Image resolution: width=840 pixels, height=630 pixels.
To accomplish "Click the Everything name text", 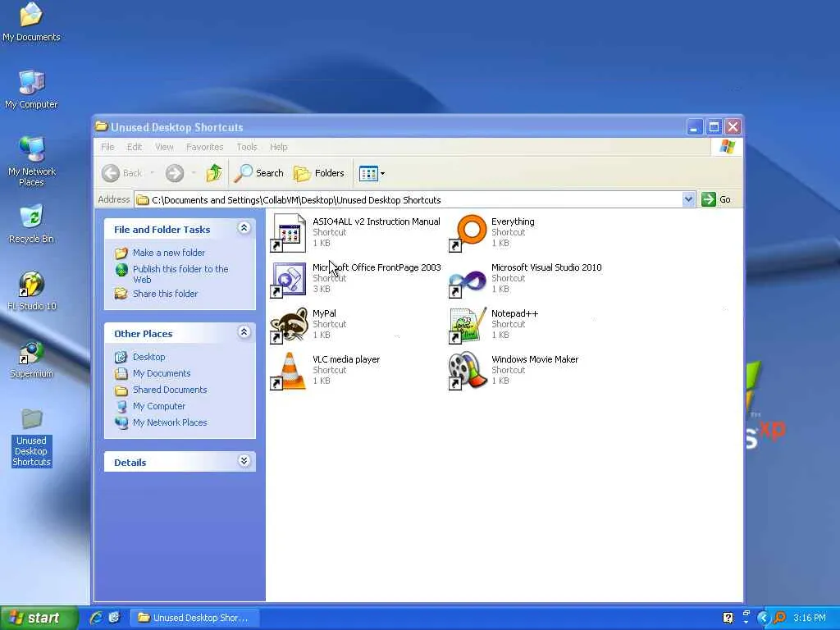I will click(513, 221).
